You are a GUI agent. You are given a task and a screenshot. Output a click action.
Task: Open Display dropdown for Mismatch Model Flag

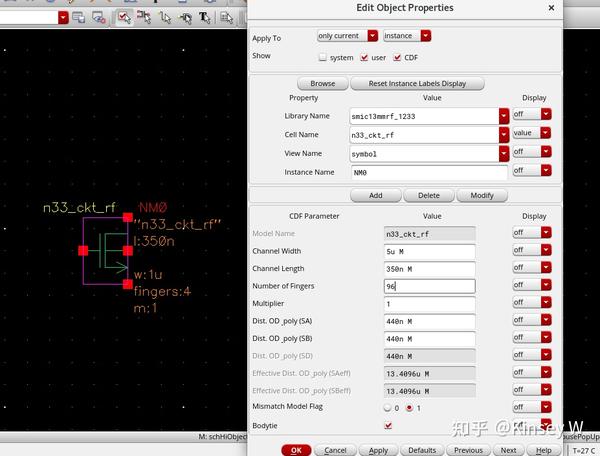[532, 407]
